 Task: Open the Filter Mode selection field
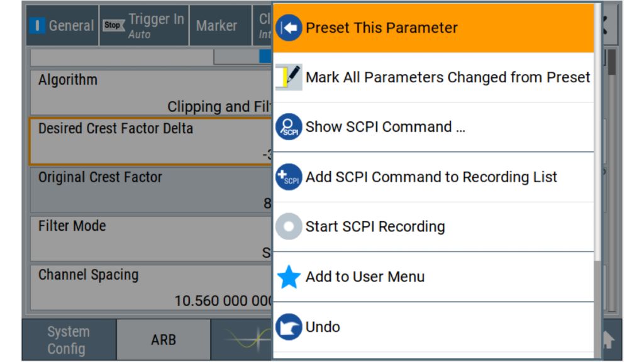point(151,238)
